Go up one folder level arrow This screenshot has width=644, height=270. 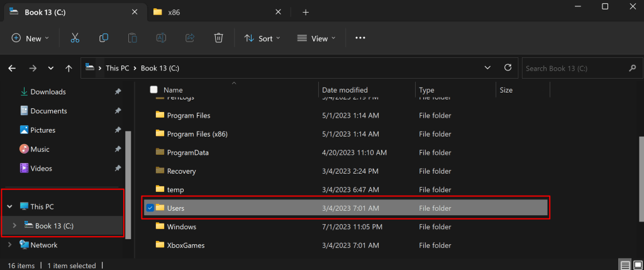coord(70,68)
